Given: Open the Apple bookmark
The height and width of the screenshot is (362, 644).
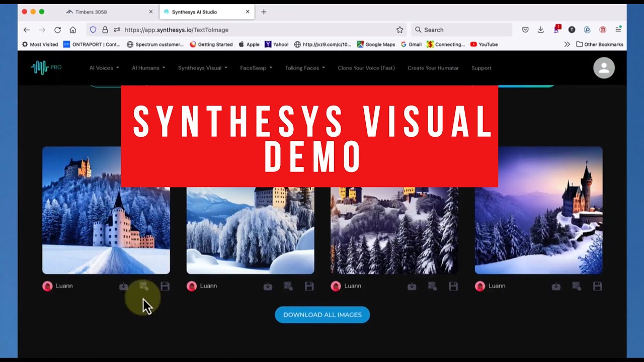Looking at the screenshot, I should click(249, 44).
